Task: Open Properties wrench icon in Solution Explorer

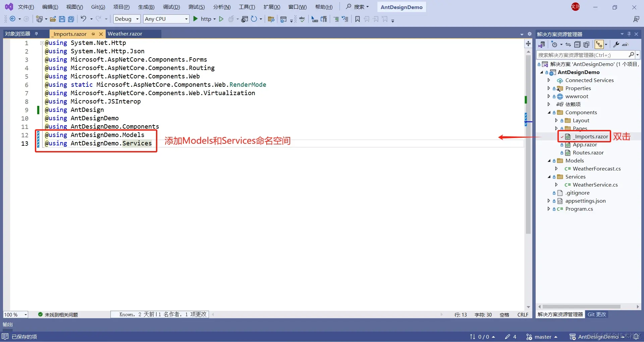Action: click(616, 44)
